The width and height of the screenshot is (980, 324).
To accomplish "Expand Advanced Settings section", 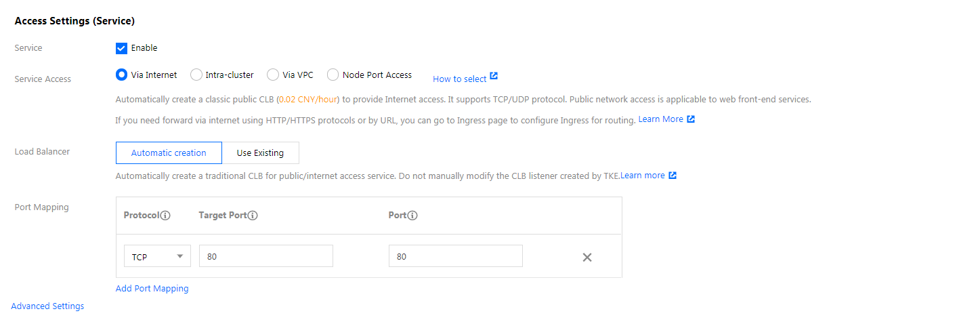I will [47, 306].
